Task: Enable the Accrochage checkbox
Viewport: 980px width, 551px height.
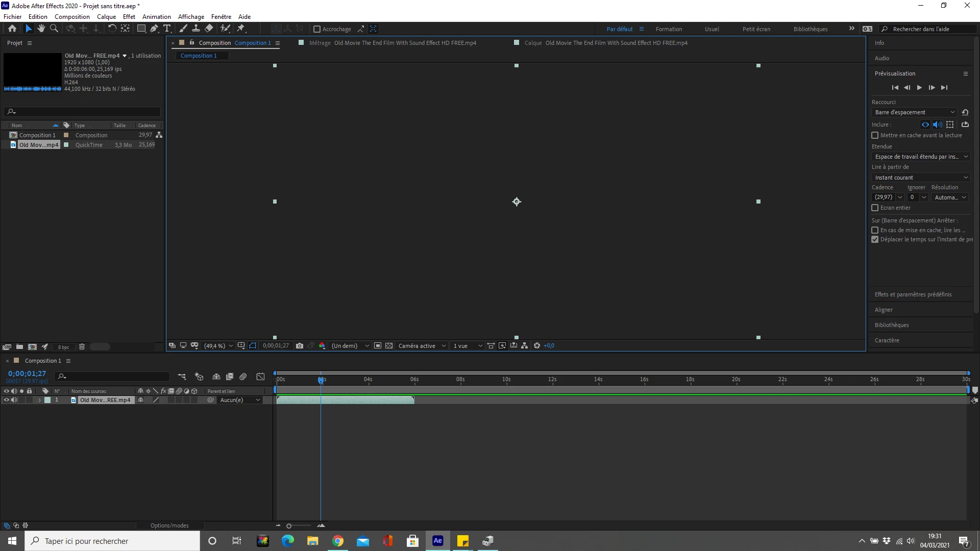Action: click(x=317, y=29)
